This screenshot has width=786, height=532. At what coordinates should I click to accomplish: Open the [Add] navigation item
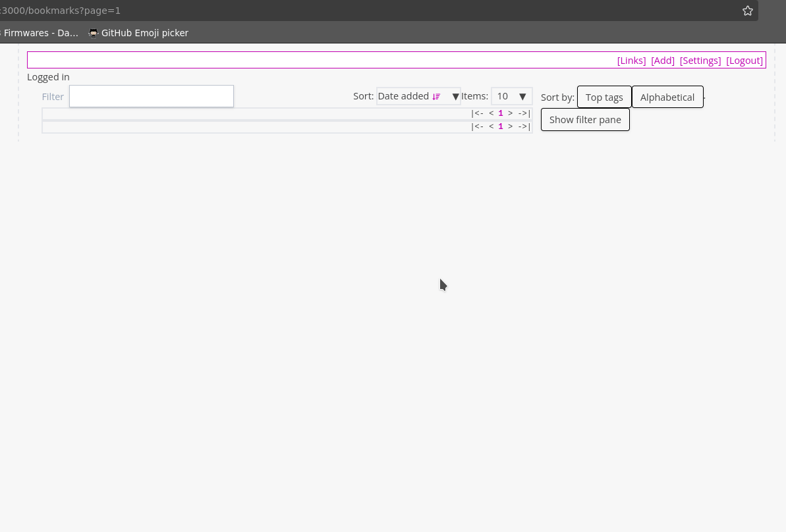663,61
